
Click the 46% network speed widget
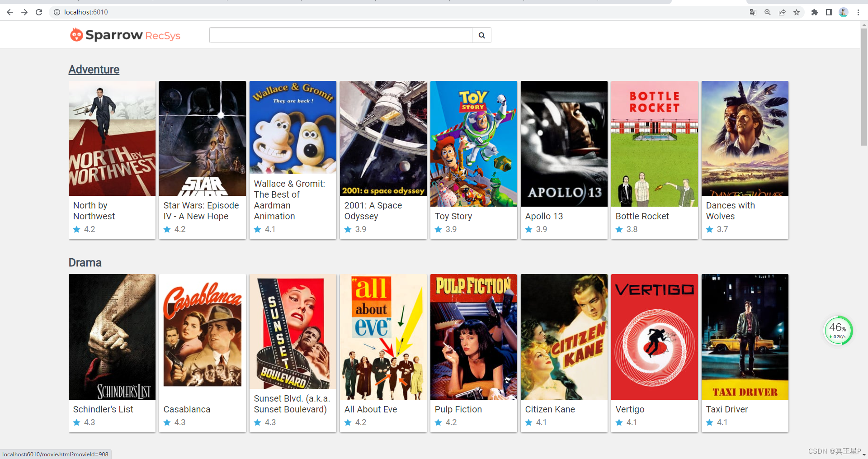[838, 330]
